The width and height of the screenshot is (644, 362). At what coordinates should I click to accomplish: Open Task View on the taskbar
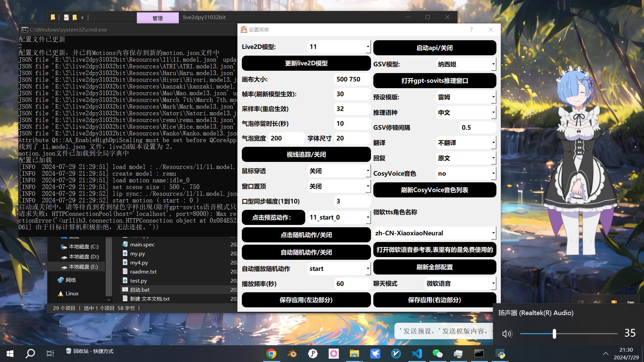(x=50, y=354)
